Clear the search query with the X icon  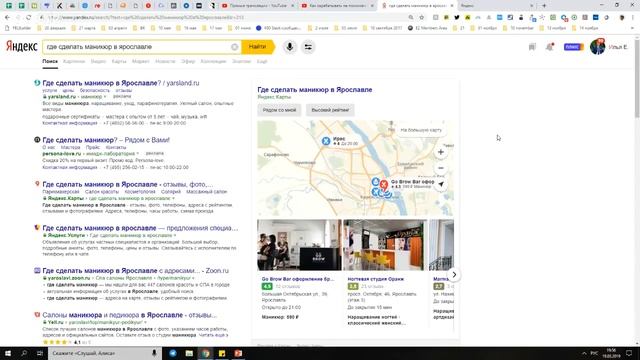coord(234,47)
